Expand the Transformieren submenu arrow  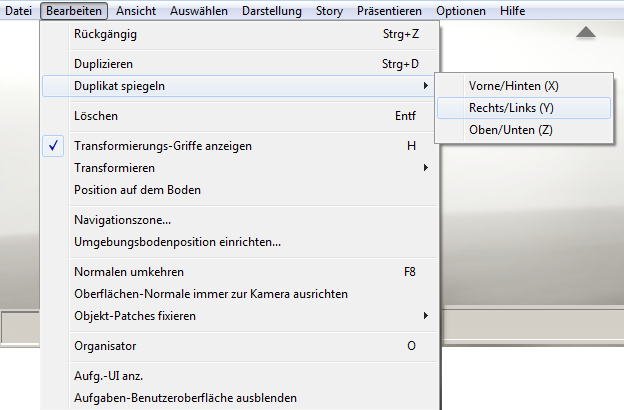click(426, 168)
